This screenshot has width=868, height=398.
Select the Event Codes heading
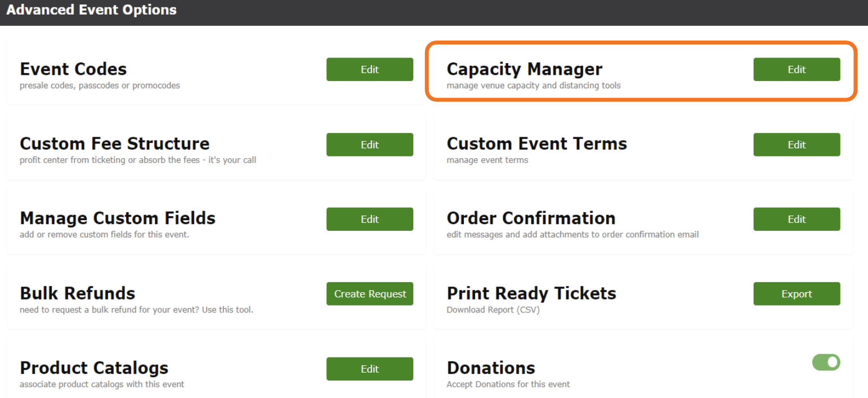(73, 69)
